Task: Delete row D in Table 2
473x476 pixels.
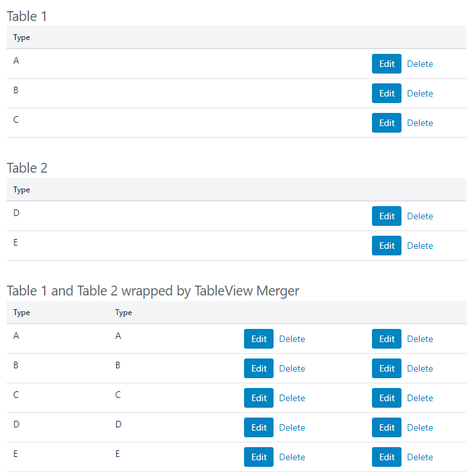Action: pos(420,216)
